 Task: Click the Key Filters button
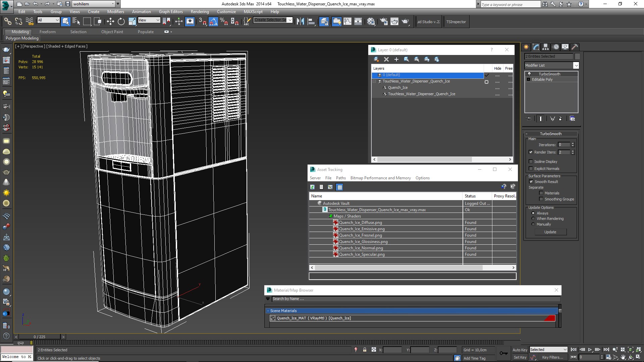[x=552, y=357]
